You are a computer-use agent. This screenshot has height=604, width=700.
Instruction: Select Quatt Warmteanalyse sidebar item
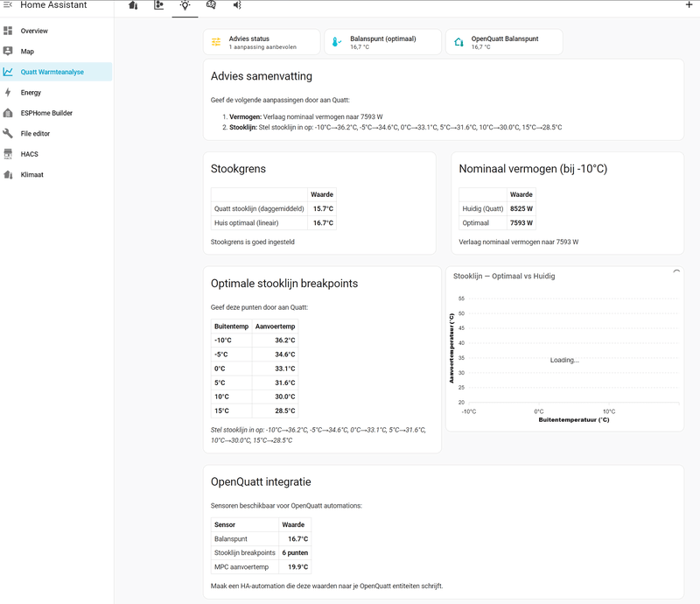(57, 72)
